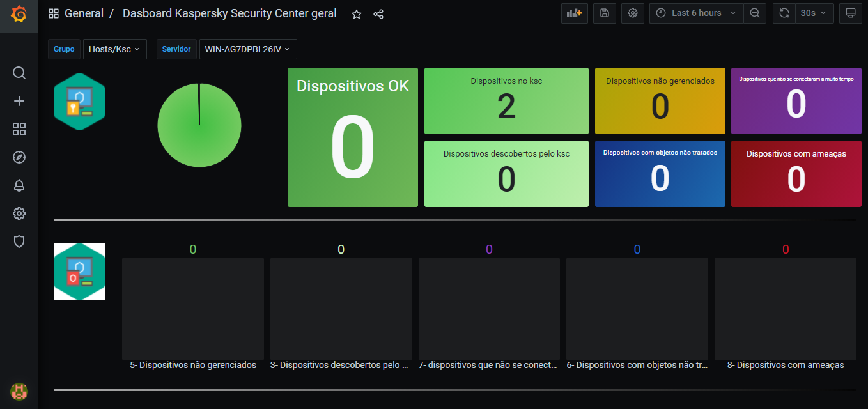The image size is (868, 409).
Task: Open the WIN-AG7DPBL26IV server dropdown
Action: 248,49
